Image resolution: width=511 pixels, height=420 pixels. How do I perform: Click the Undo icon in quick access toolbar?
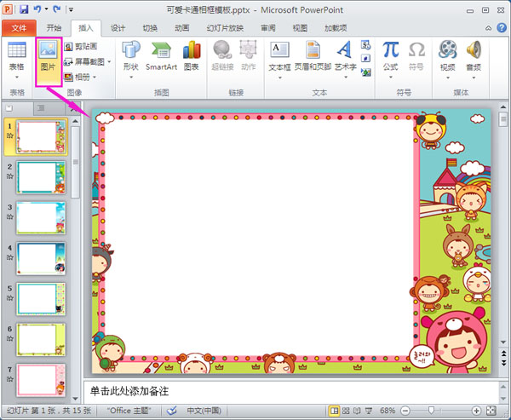click(x=37, y=9)
